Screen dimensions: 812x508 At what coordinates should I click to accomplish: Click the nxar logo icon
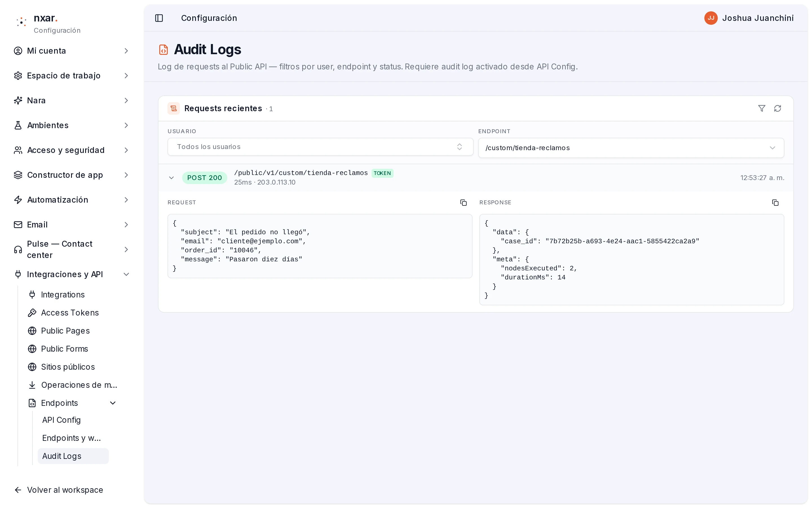[21, 23]
